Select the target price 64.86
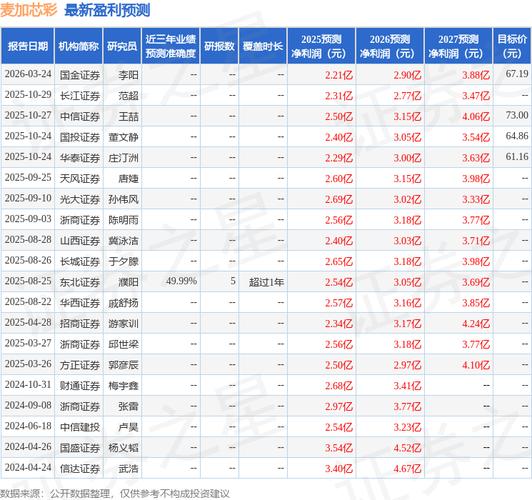 click(517, 136)
